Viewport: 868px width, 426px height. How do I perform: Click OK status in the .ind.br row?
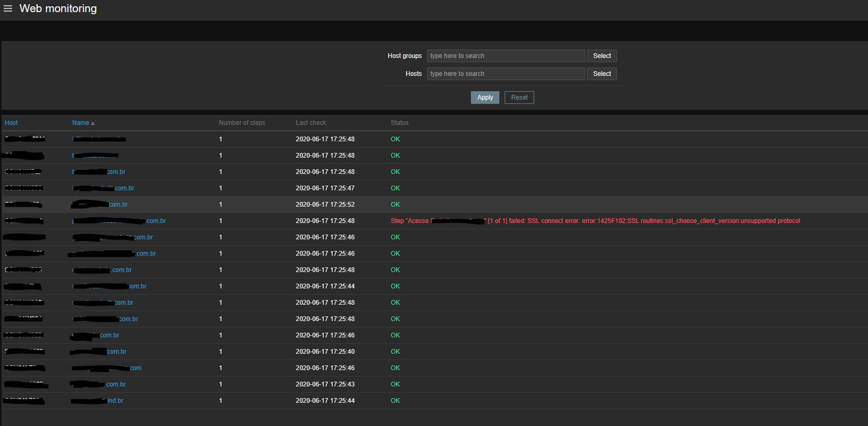click(395, 401)
